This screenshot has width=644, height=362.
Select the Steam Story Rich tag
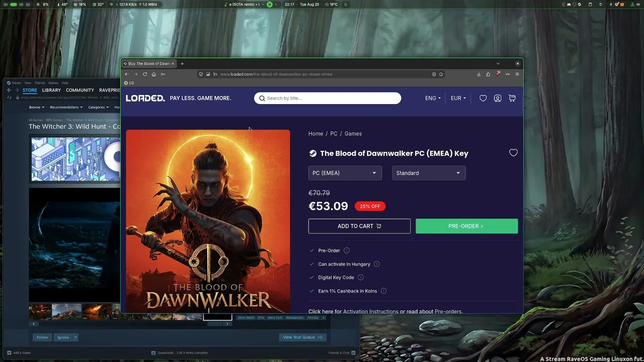275,318
